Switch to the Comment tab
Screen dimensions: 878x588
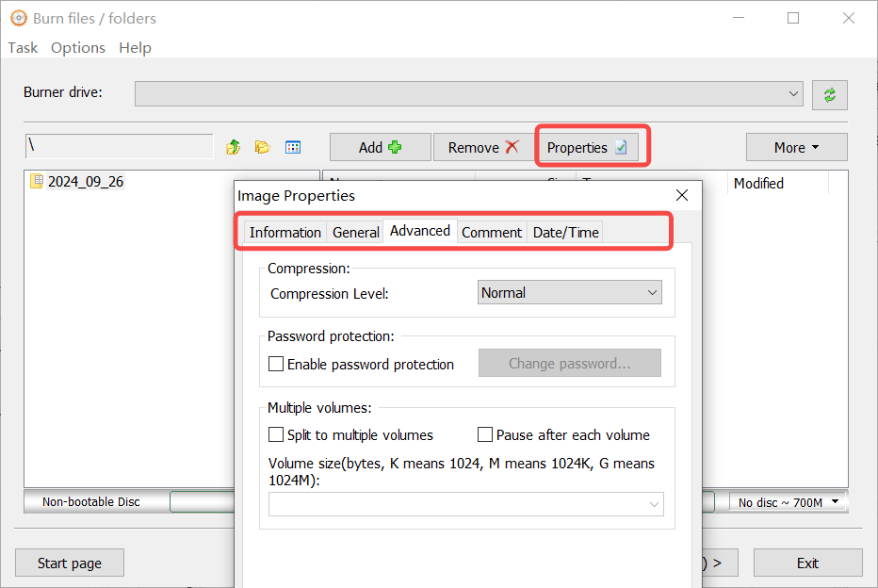click(492, 233)
